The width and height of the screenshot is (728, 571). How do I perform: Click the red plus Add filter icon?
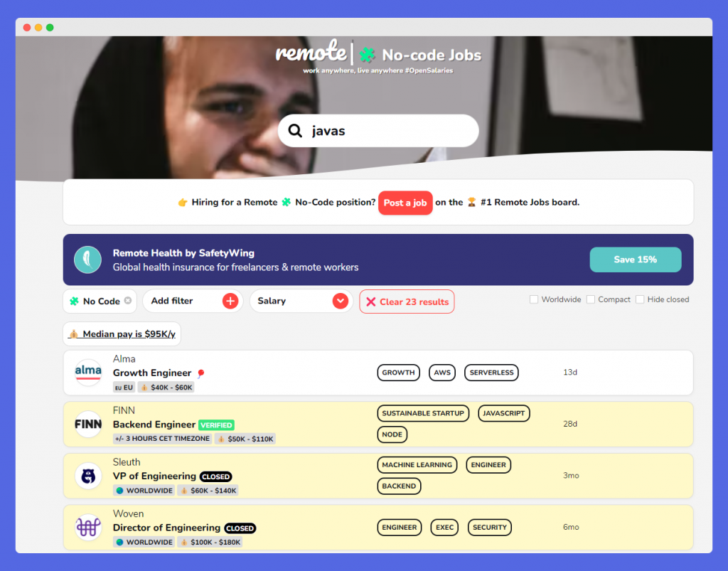click(230, 301)
